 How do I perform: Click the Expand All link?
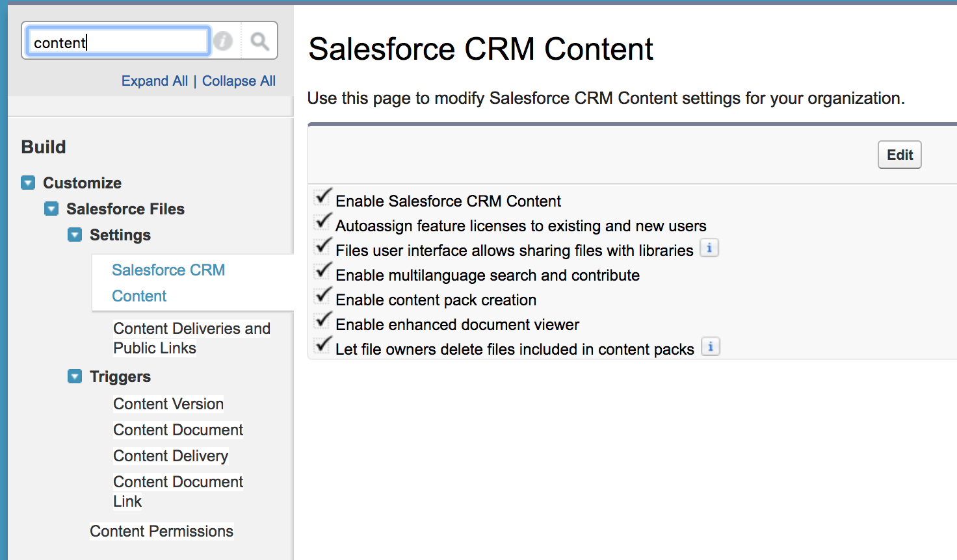point(155,81)
